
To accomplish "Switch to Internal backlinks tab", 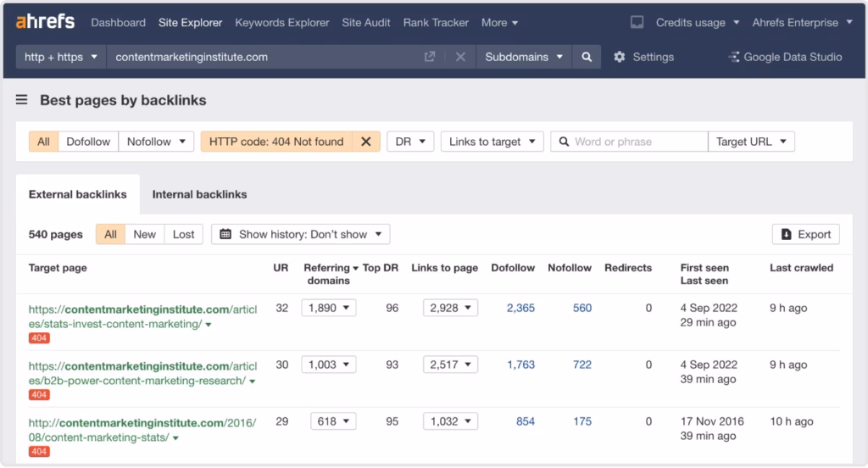I will [x=199, y=194].
